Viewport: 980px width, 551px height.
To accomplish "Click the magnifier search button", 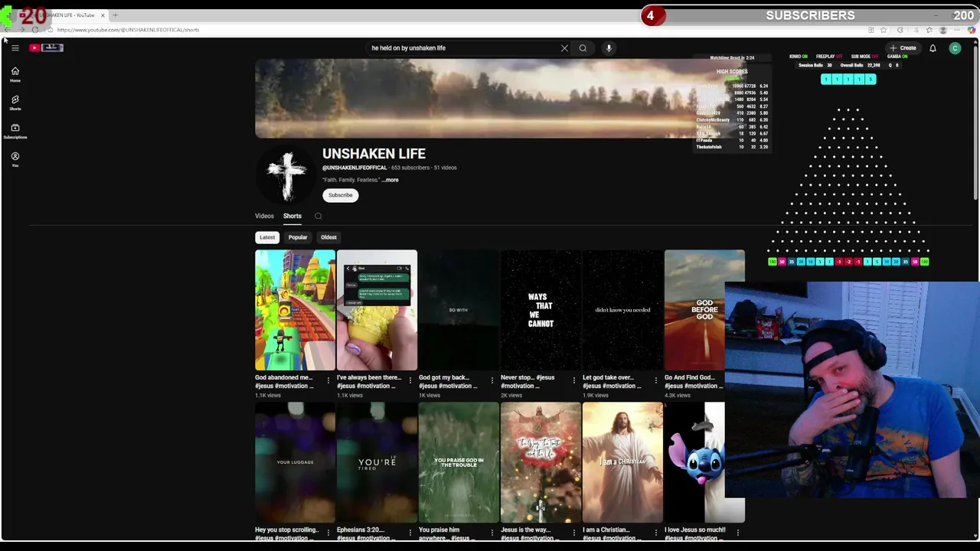I will [x=583, y=48].
